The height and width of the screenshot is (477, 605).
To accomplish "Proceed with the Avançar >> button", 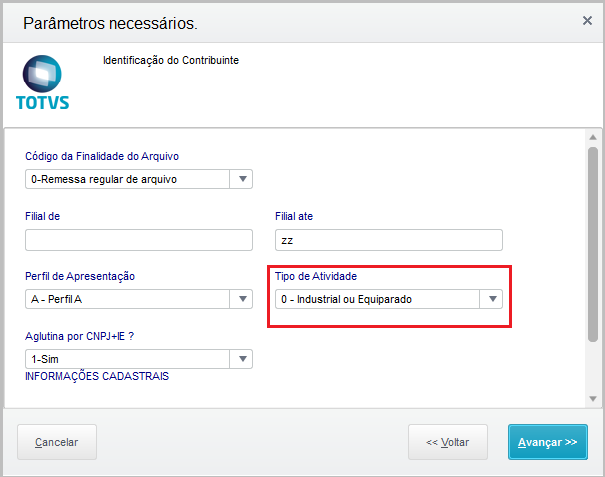I will click(548, 442).
